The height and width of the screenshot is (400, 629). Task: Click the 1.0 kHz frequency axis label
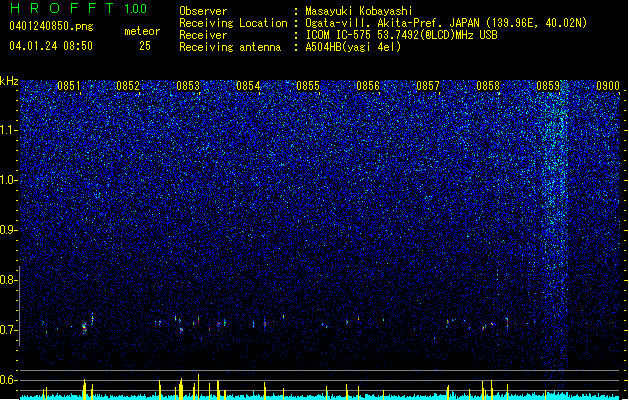[x=8, y=180]
